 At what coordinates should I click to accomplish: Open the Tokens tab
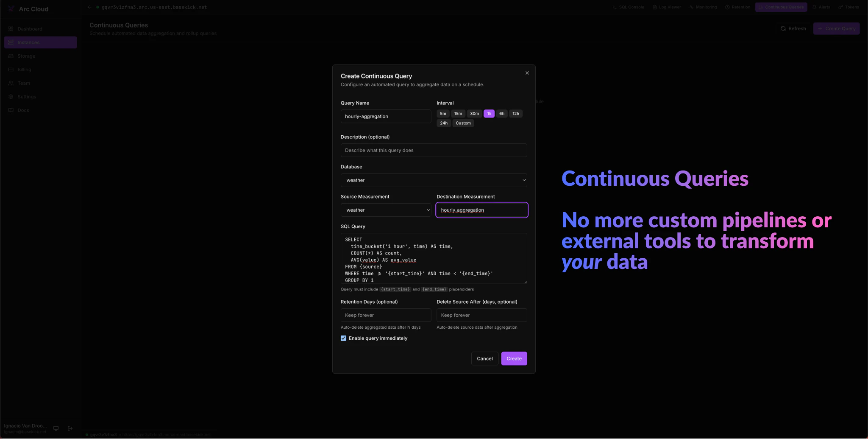(849, 7)
